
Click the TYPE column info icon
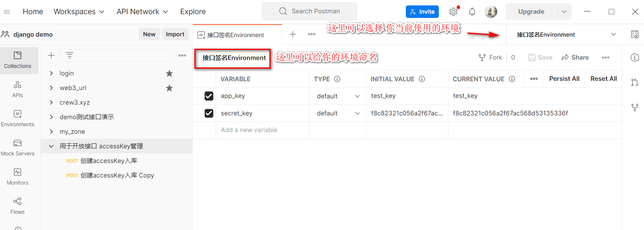[x=337, y=79]
